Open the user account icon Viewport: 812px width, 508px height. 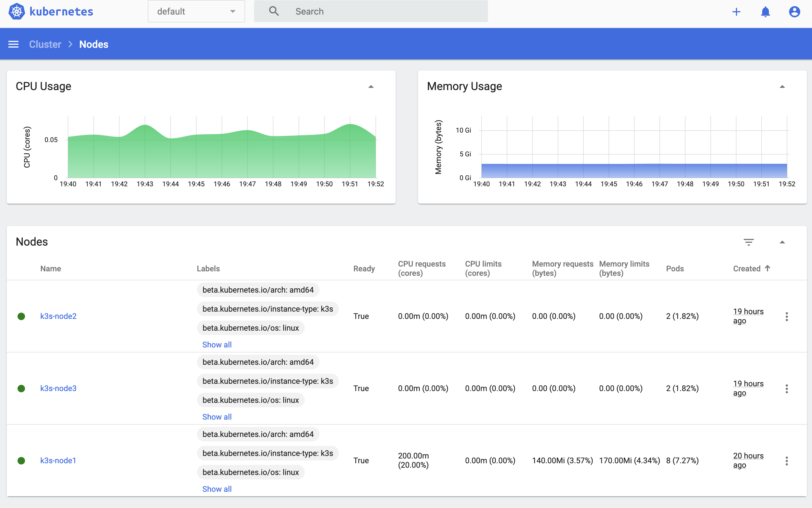click(x=794, y=12)
